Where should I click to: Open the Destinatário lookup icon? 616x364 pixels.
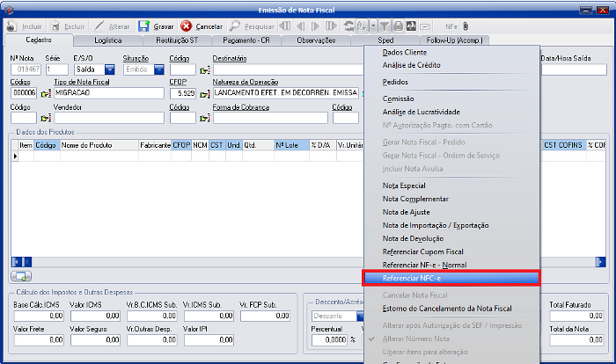[204, 70]
